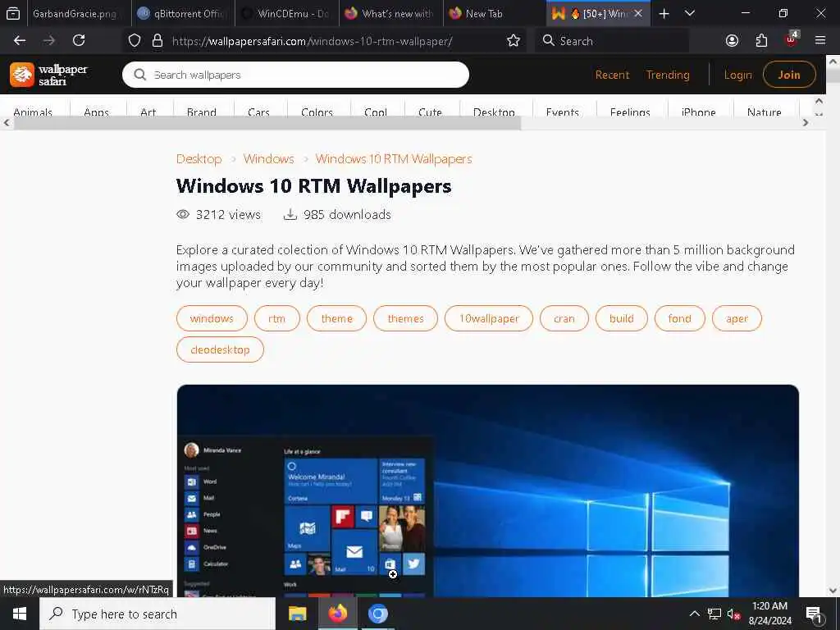Click the Windows breadcrumb link
The height and width of the screenshot is (630, 840).
point(268,159)
